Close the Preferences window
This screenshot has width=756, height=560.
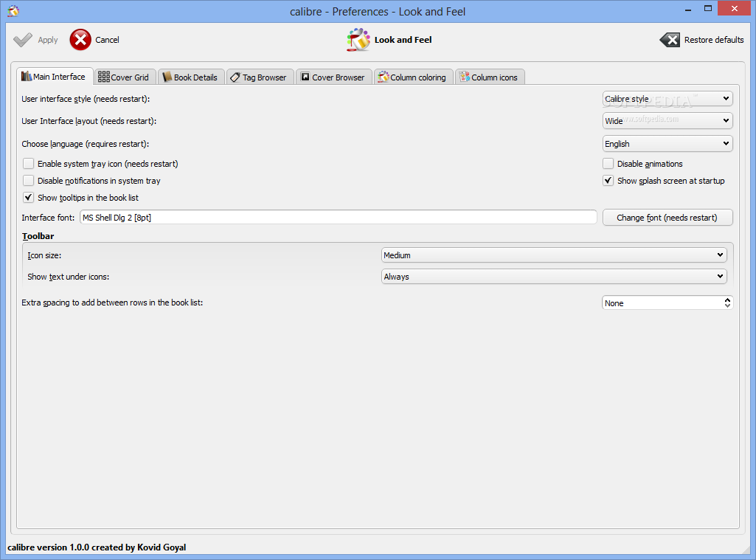click(x=735, y=9)
